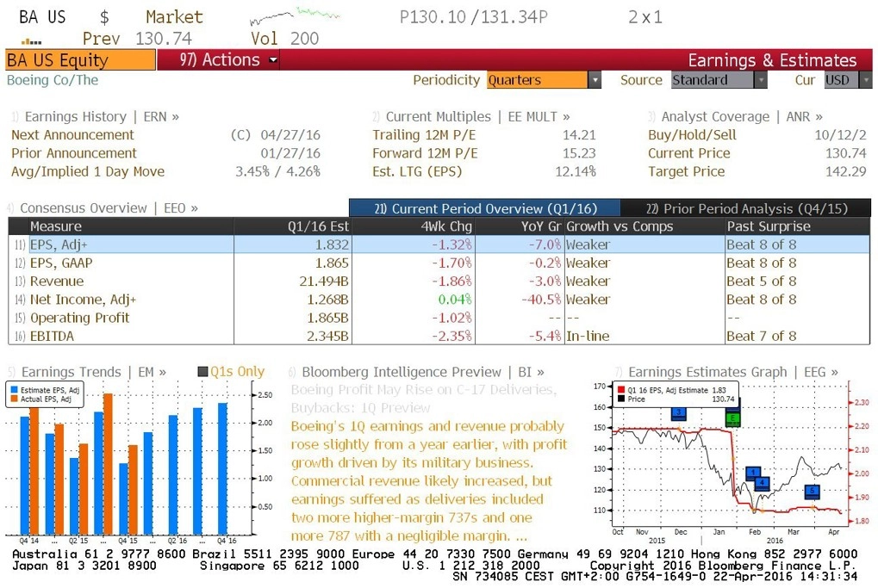Click the 21.494B revenue estimate value
Viewport: 878px width, 588px height.
(324, 281)
